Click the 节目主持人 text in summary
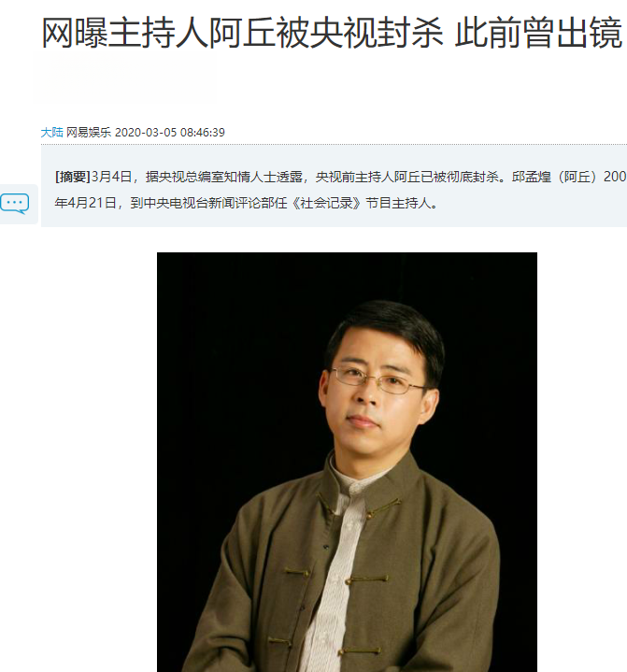The height and width of the screenshot is (672, 627). coord(398,203)
